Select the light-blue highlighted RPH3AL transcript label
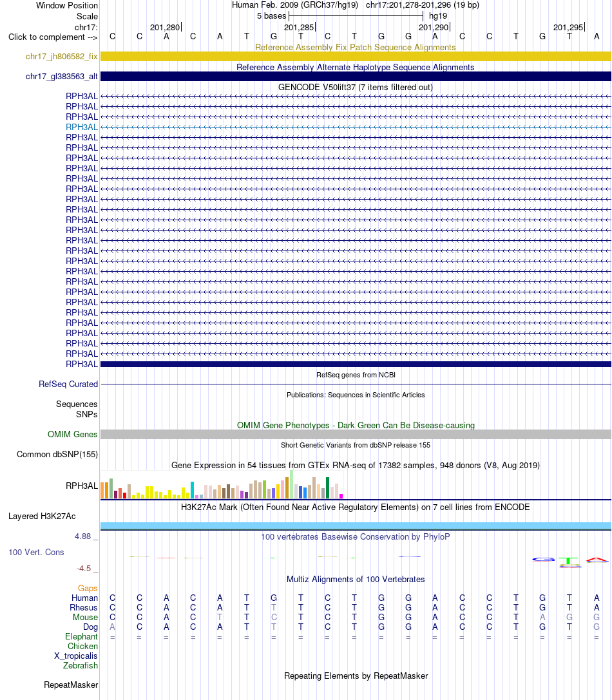 pos(82,128)
